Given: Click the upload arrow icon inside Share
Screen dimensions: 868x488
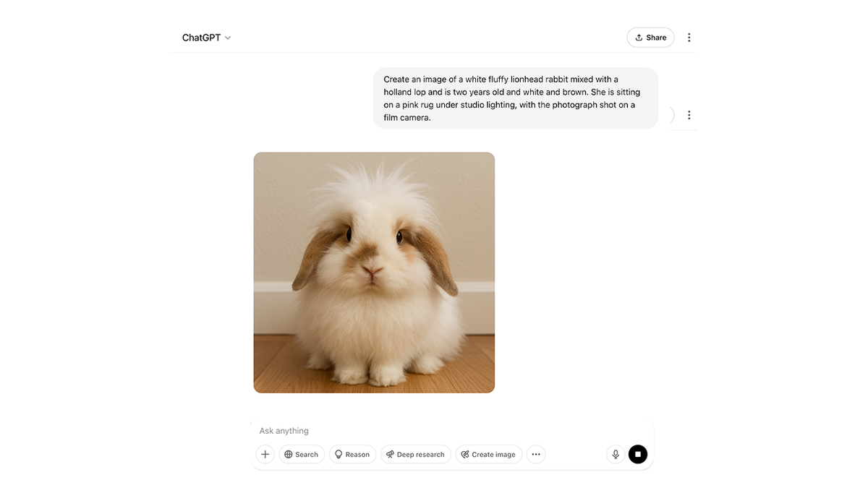Looking at the screenshot, I should 638,37.
